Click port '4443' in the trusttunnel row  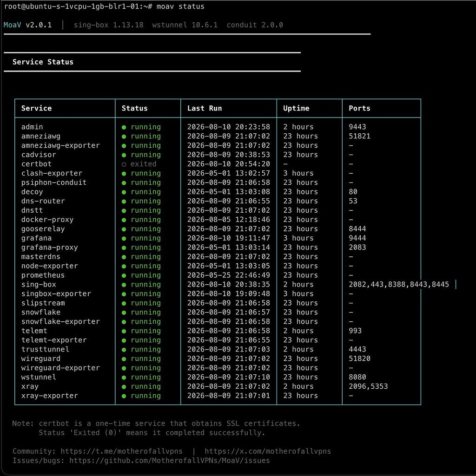click(x=357, y=349)
